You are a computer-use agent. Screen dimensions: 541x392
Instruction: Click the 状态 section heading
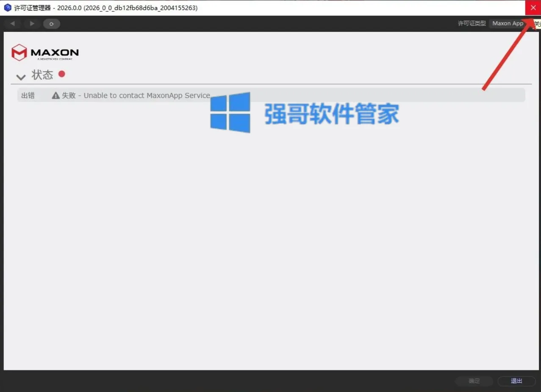pos(42,75)
